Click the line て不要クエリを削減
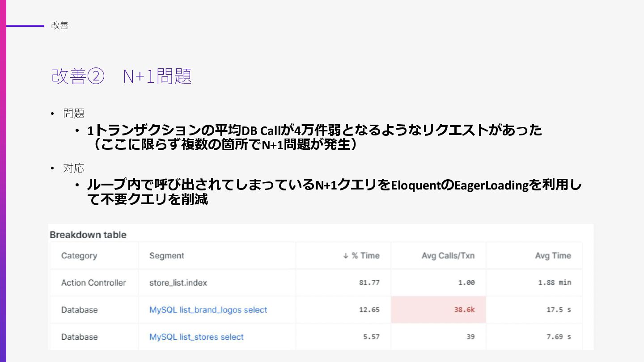The width and height of the screenshot is (644, 362). pos(148,199)
